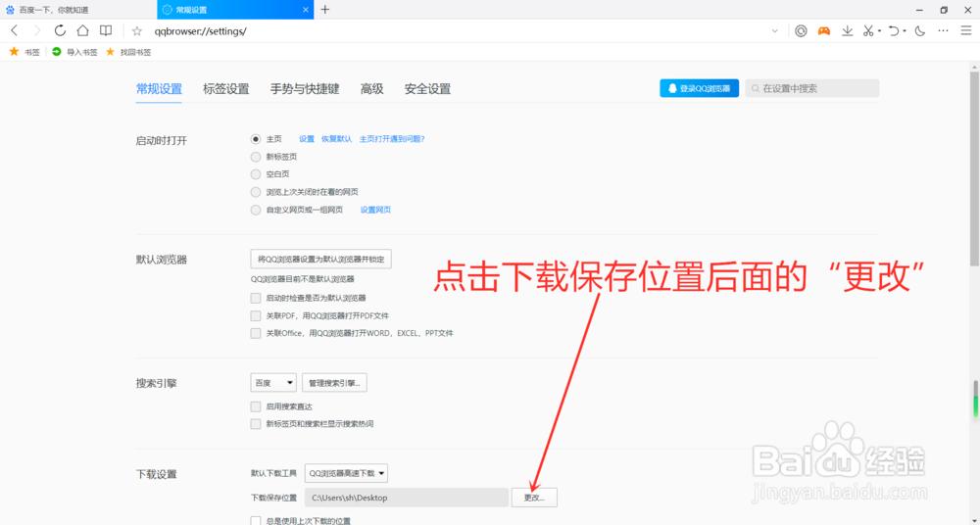
Task: Select the scissors screenshot tool
Action: pos(868,30)
